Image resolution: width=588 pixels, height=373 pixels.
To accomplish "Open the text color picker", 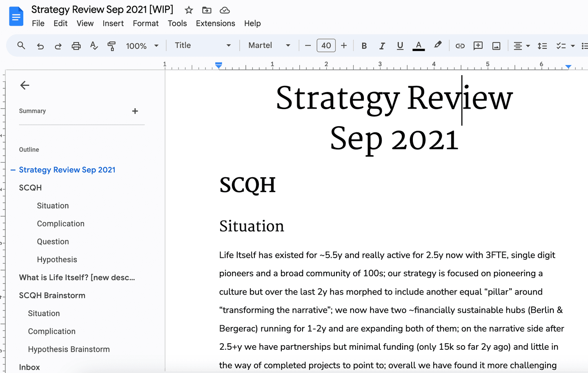I will point(419,45).
